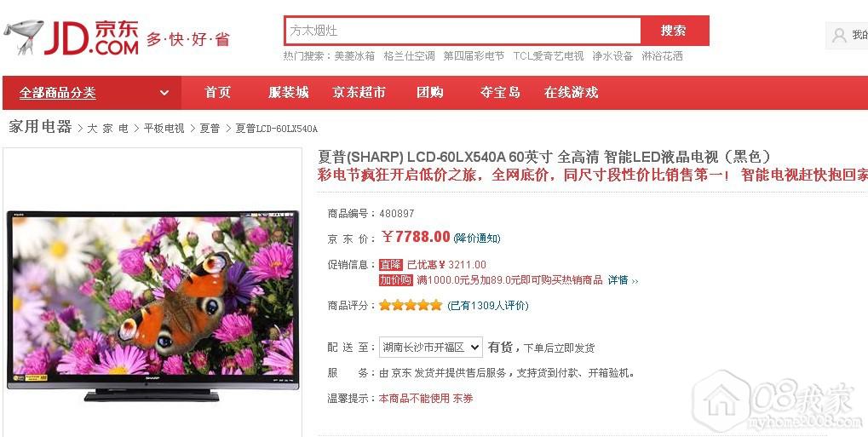Click the user account icon at top right
The image size is (868, 437).
pyautogui.click(x=839, y=36)
